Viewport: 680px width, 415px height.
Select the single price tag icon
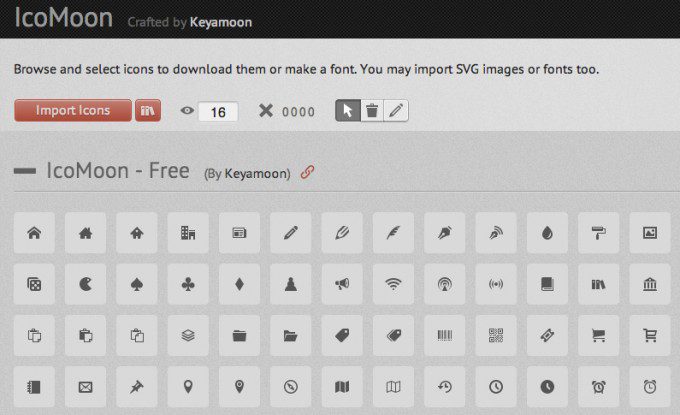click(342, 335)
